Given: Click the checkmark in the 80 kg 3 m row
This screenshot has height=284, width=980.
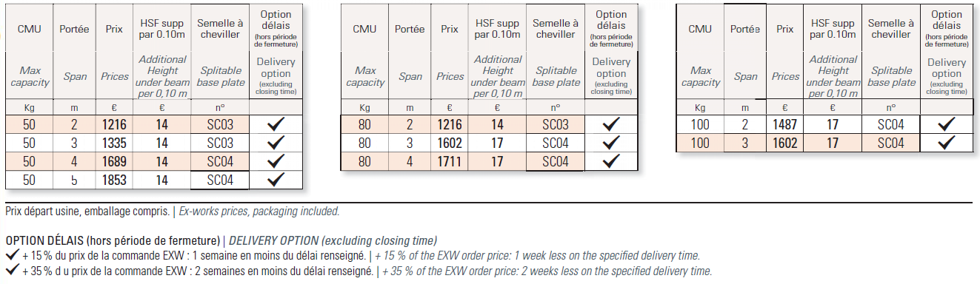Looking at the screenshot, I should (x=611, y=143).
